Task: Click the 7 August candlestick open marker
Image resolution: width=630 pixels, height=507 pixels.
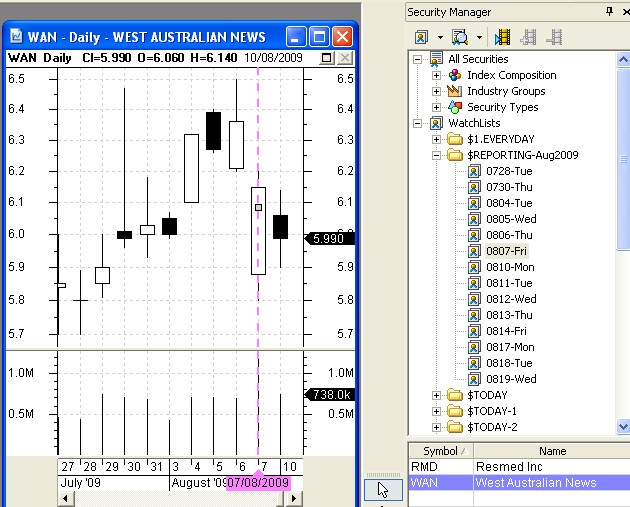Action: (x=258, y=208)
